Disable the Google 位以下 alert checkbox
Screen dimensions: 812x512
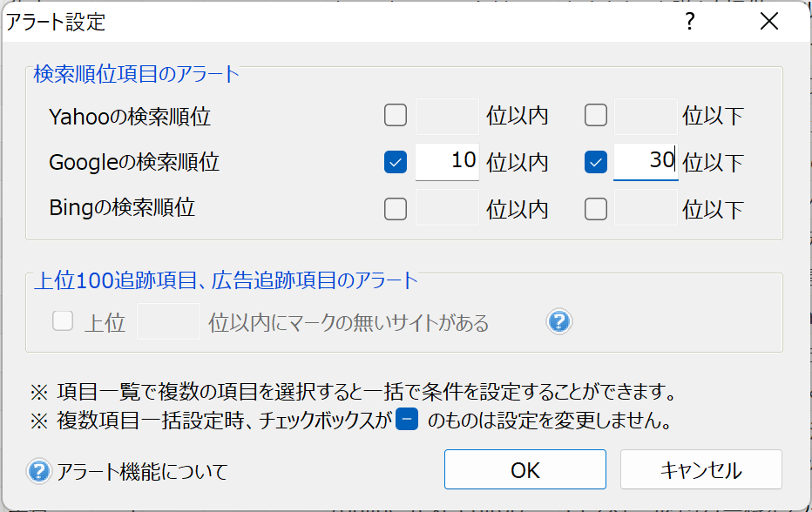click(595, 162)
